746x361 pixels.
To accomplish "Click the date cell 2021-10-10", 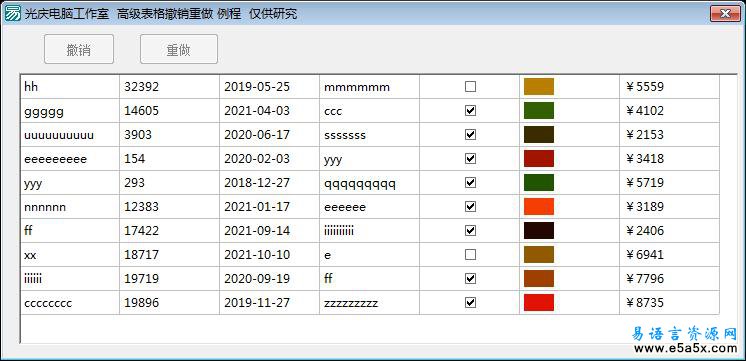I will click(269, 254).
